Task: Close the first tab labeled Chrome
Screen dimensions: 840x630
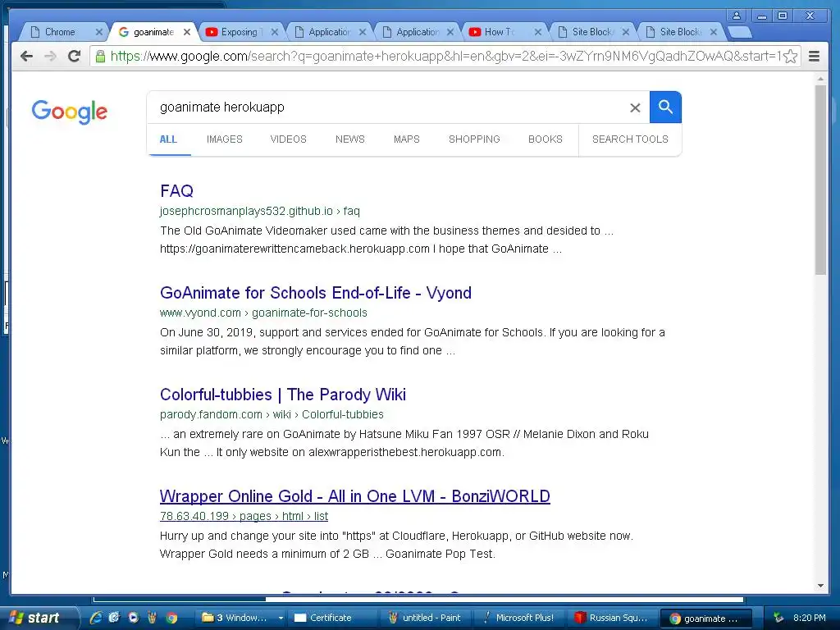Action: coord(98,32)
